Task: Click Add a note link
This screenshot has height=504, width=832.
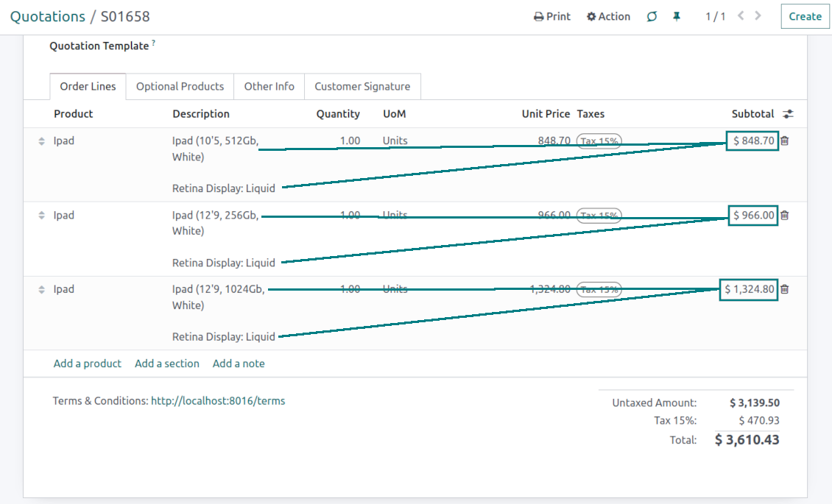Action: [239, 363]
